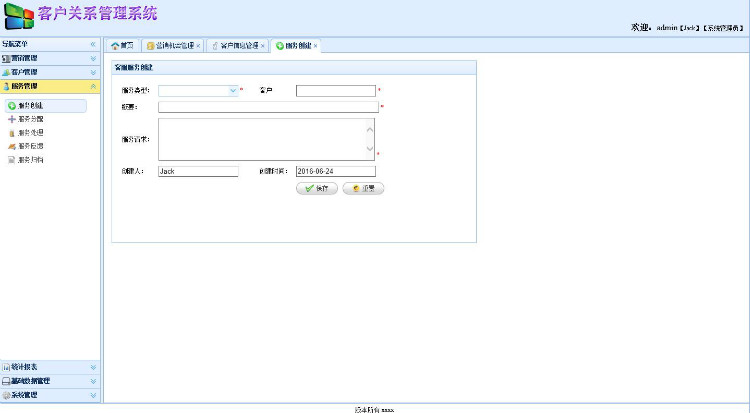The width and height of the screenshot is (750, 413).
Task: Expand the 客户管理 accordion chevron
Action: pos(93,72)
